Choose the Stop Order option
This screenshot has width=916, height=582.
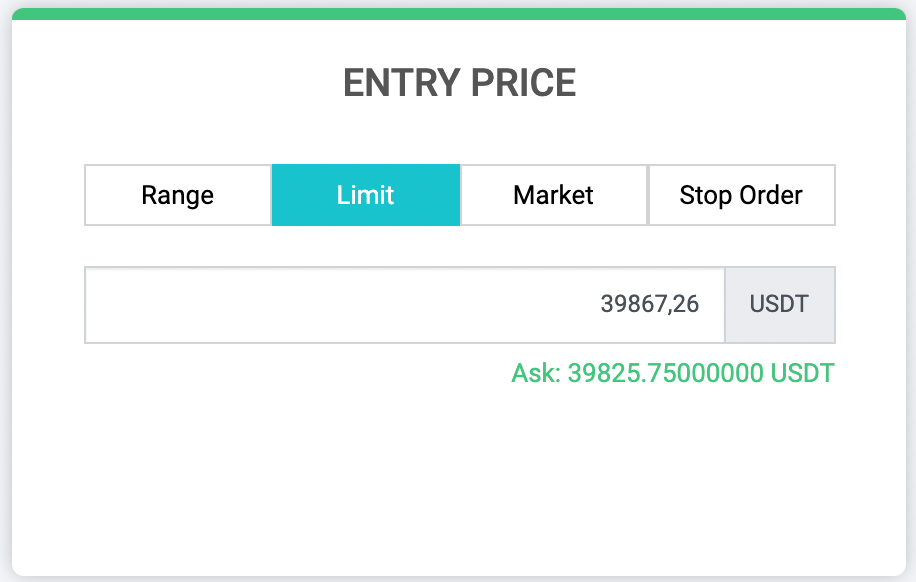[x=742, y=195]
